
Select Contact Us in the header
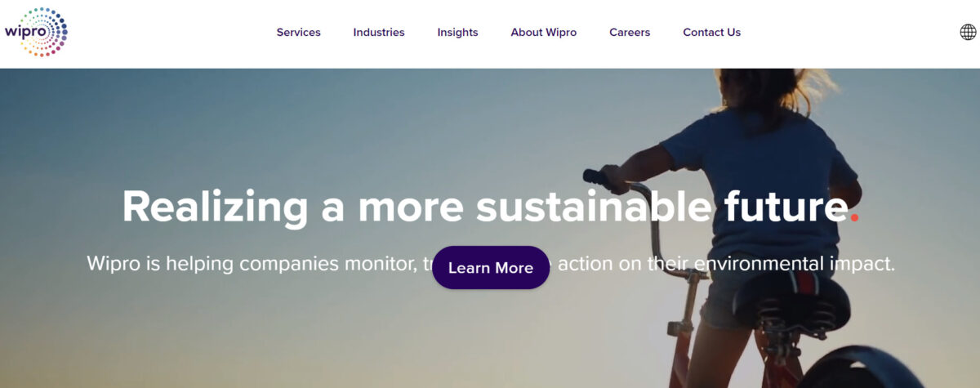[x=712, y=33]
